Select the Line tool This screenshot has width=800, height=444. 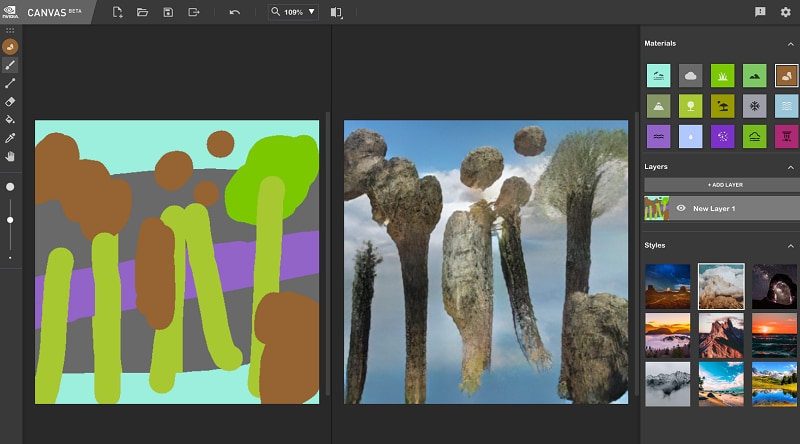point(10,83)
